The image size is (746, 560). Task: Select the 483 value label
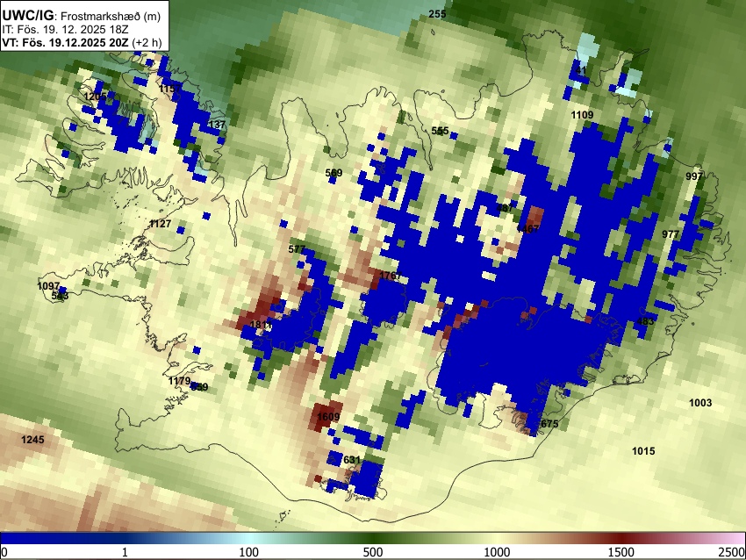pyautogui.click(x=645, y=321)
